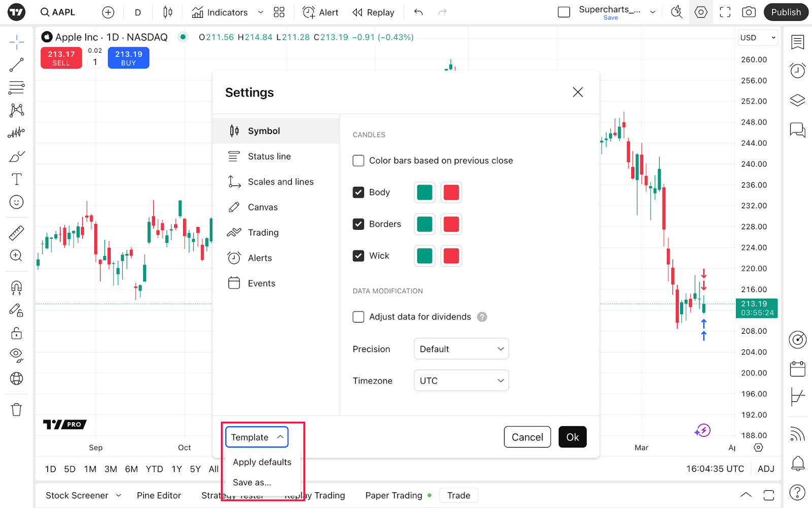Open the Trading settings tab
Screen dimensions: 812x508
pyautogui.click(x=276, y=233)
